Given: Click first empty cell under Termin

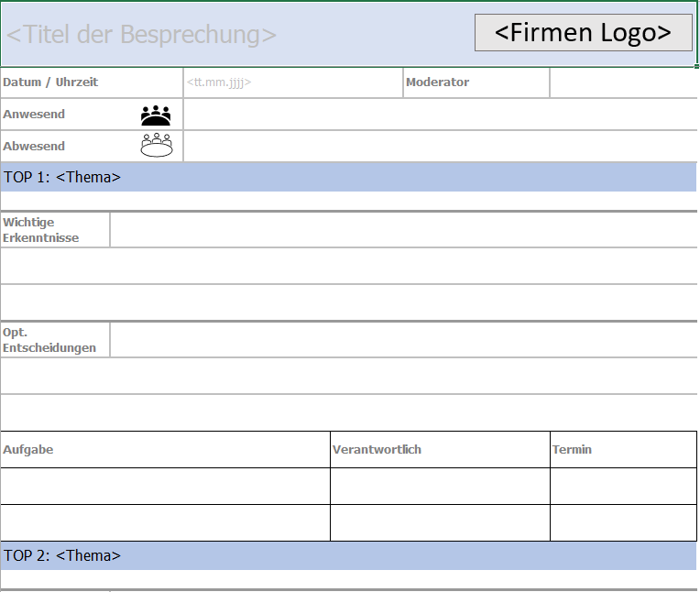Looking at the screenshot, I should (623, 487).
